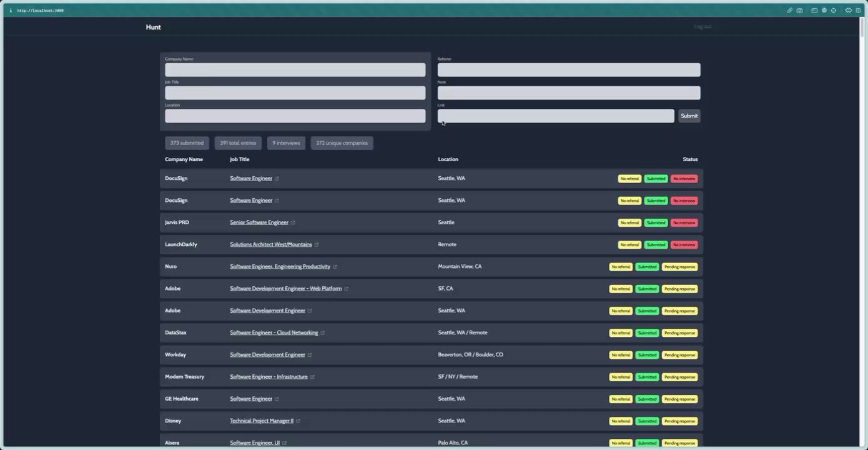Open external link icon next to Technical Project Manager II
Screen dimensions: 868x450
click(x=298, y=421)
